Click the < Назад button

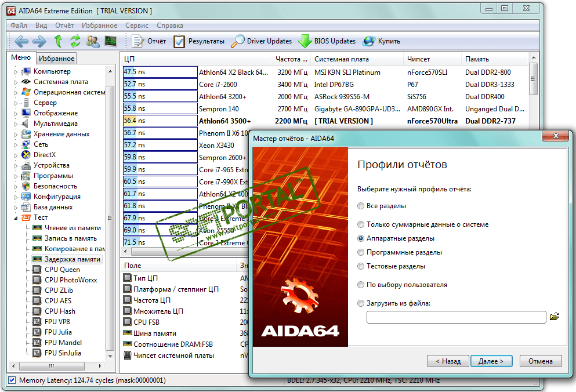[448, 361]
